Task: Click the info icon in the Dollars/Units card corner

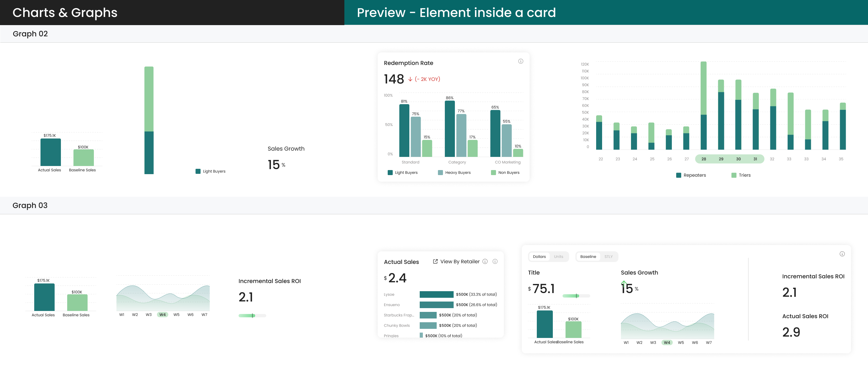Action: click(x=842, y=254)
